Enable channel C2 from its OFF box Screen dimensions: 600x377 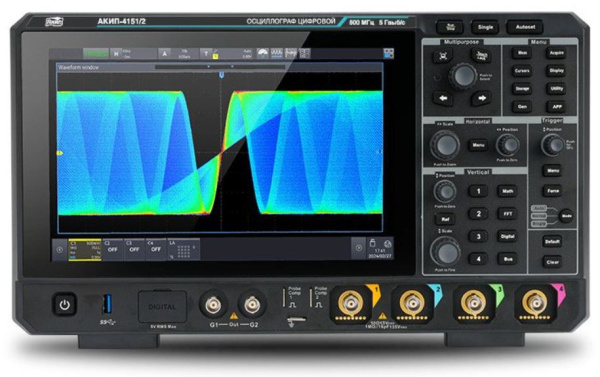point(112,250)
